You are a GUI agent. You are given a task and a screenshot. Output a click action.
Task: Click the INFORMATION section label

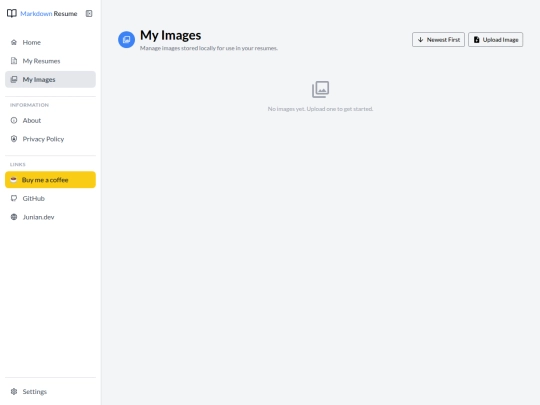[x=29, y=105]
